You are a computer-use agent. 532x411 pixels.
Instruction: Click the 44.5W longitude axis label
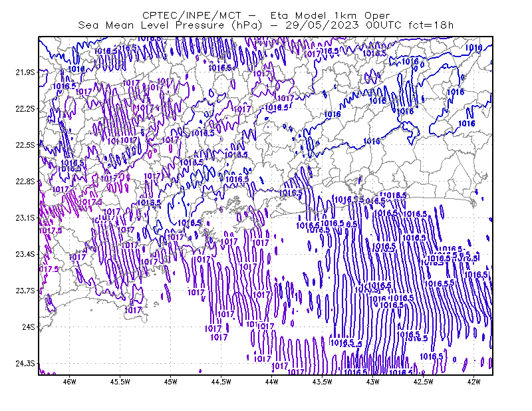point(221,382)
